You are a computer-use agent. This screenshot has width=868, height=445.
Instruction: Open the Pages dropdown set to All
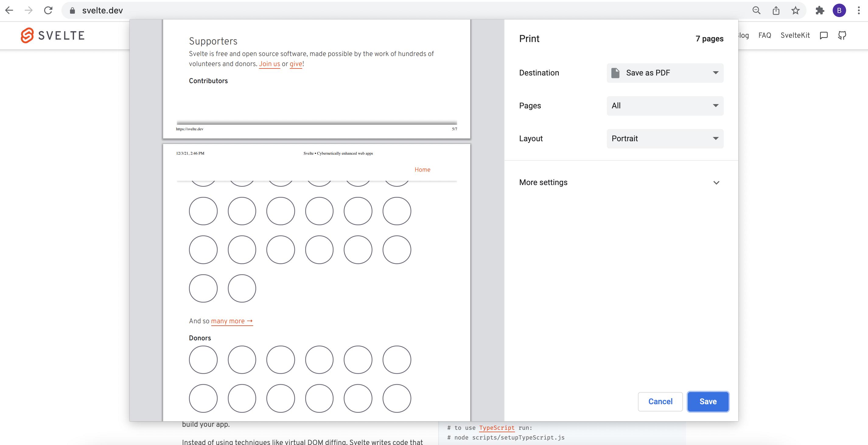[665, 106]
